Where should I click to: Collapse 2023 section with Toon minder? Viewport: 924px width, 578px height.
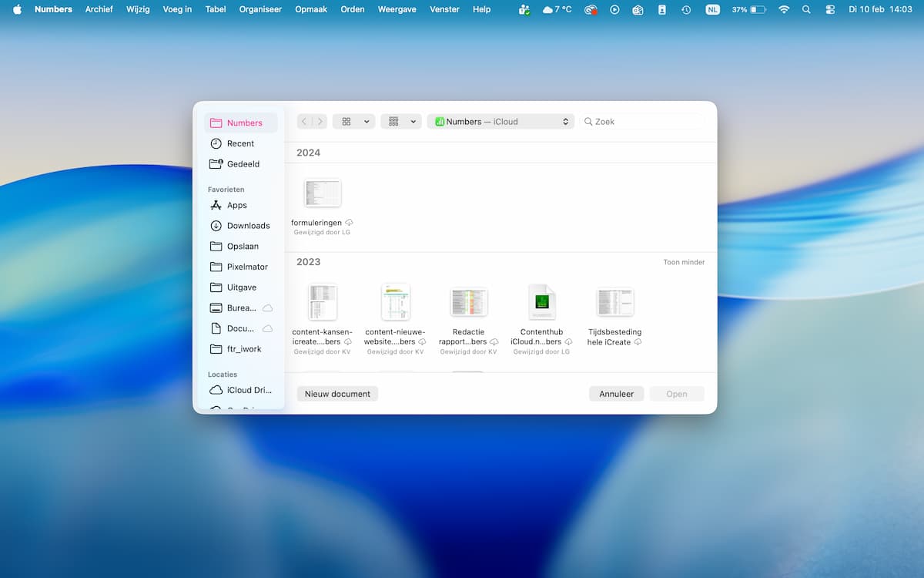[684, 262]
